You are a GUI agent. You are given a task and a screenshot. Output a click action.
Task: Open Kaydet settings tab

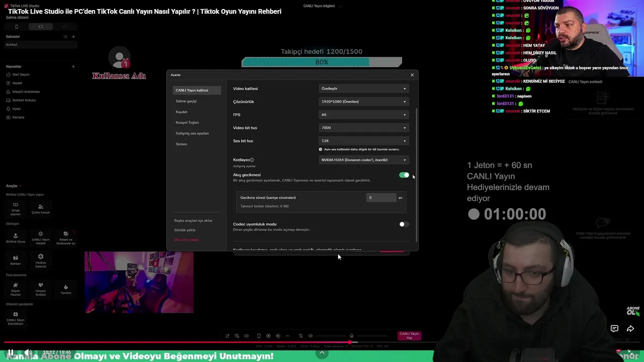[x=182, y=112]
